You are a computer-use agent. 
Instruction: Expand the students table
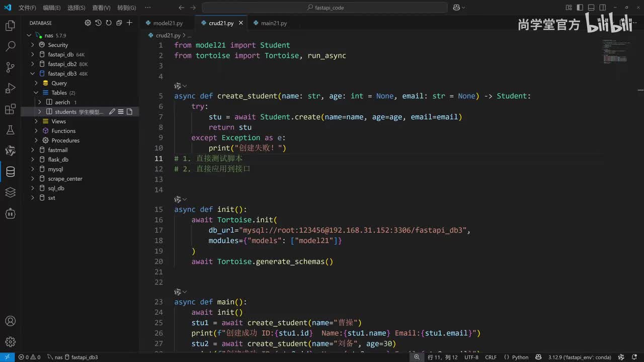pyautogui.click(x=40, y=112)
